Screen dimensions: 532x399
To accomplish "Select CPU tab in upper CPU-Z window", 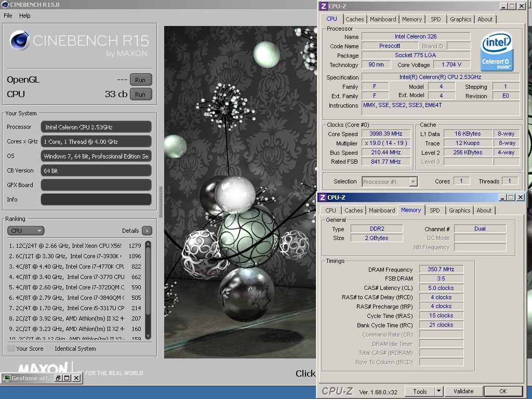I will (x=331, y=19).
